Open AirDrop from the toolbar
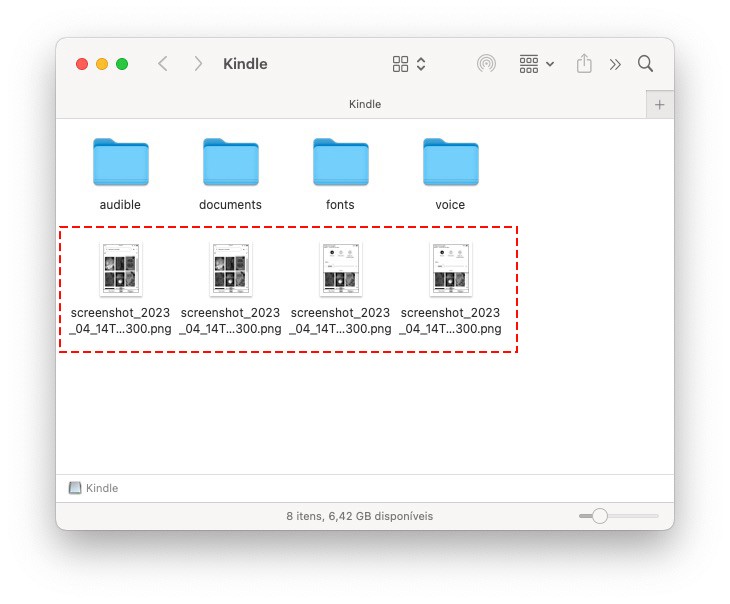 click(486, 64)
